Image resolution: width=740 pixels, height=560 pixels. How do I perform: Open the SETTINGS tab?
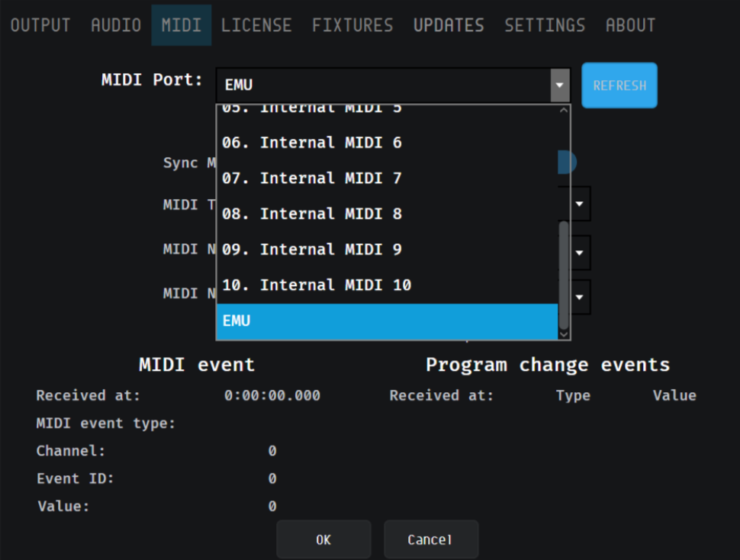(545, 25)
